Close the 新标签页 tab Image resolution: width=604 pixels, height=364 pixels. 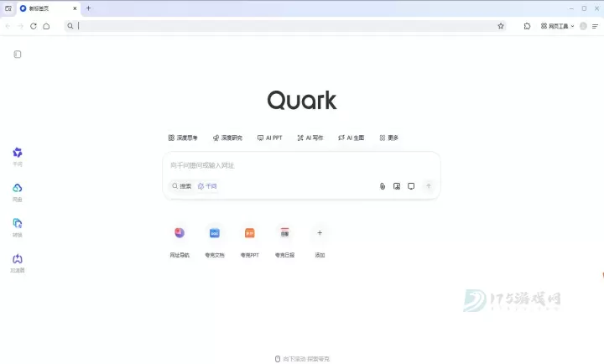pos(75,8)
